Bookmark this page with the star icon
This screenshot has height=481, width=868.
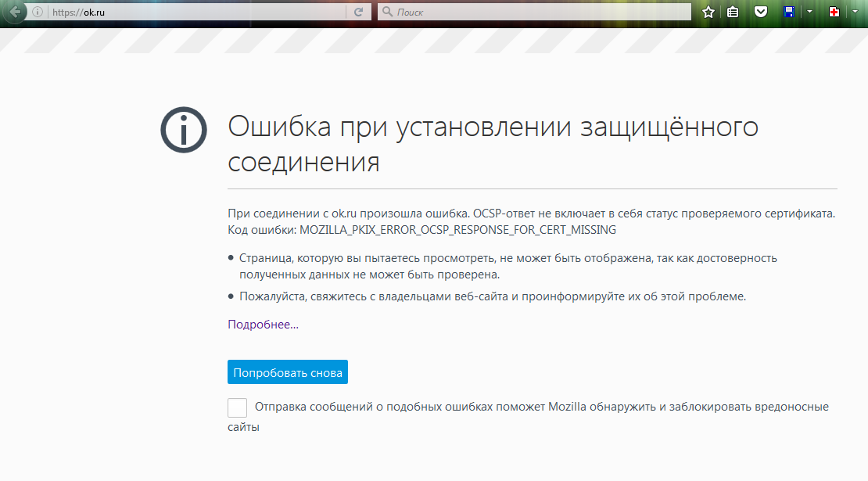708,12
